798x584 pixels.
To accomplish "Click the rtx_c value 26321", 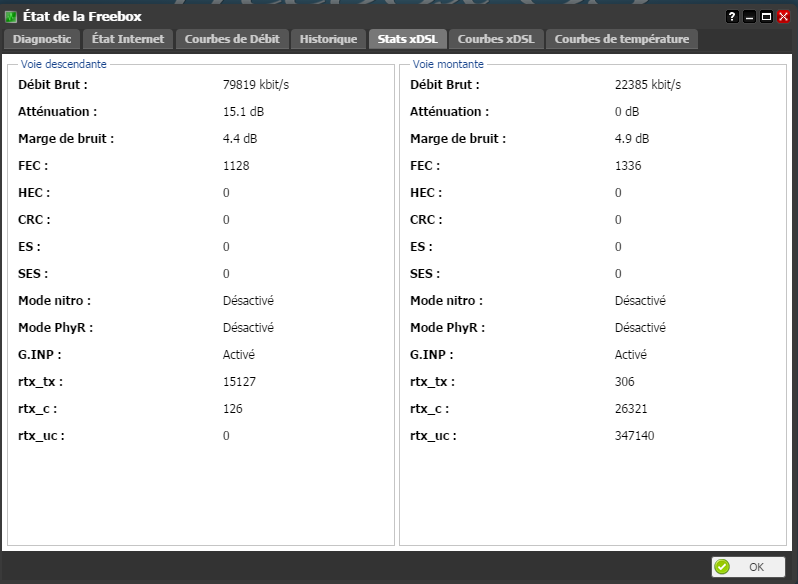I will [x=631, y=408].
